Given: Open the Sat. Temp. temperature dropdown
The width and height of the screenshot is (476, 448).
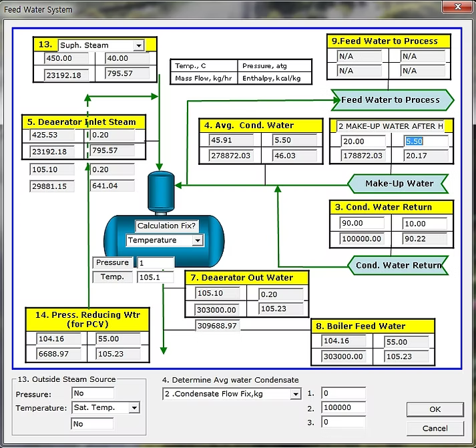Looking at the screenshot, I should coord(134,407).
